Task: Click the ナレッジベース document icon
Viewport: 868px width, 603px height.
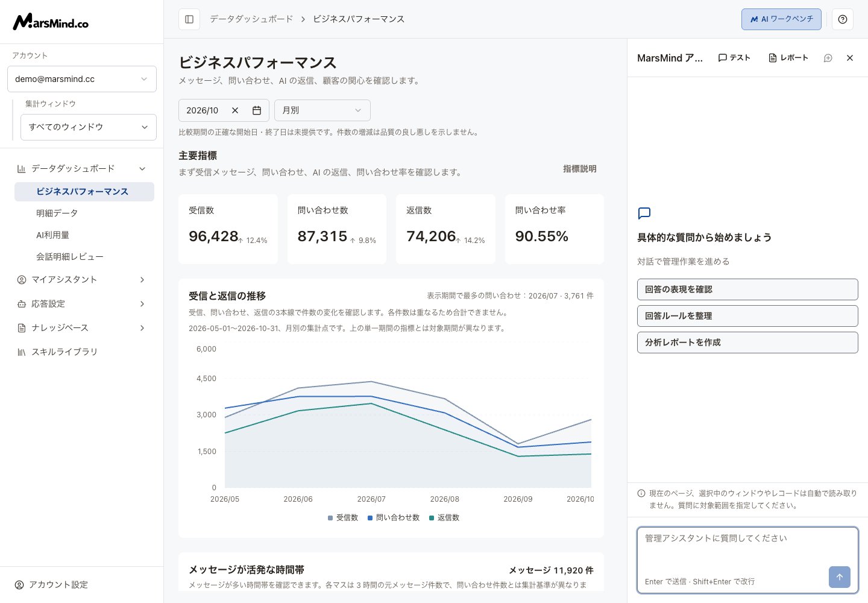Action: (22, 328)
